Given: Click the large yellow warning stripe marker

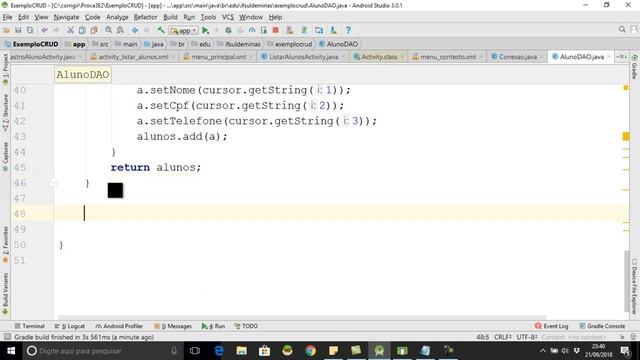Looking at the screenshot, I should click(x=626, y=136).
